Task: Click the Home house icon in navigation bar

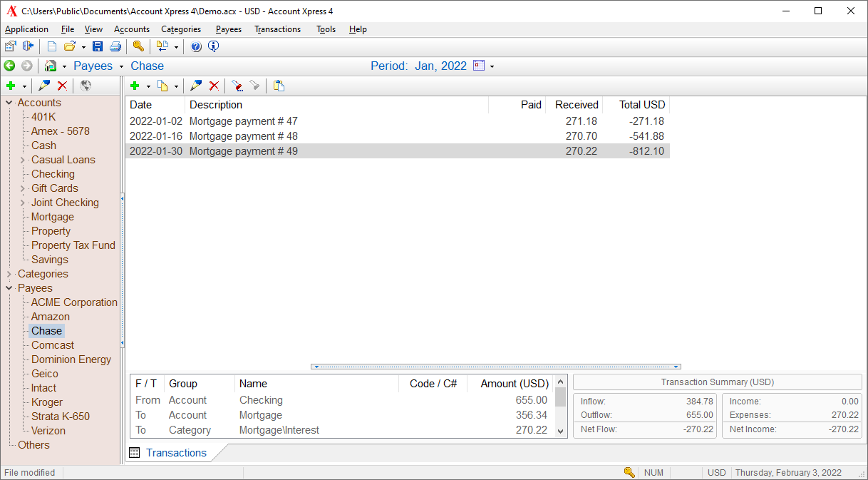Action: [50, 66]
